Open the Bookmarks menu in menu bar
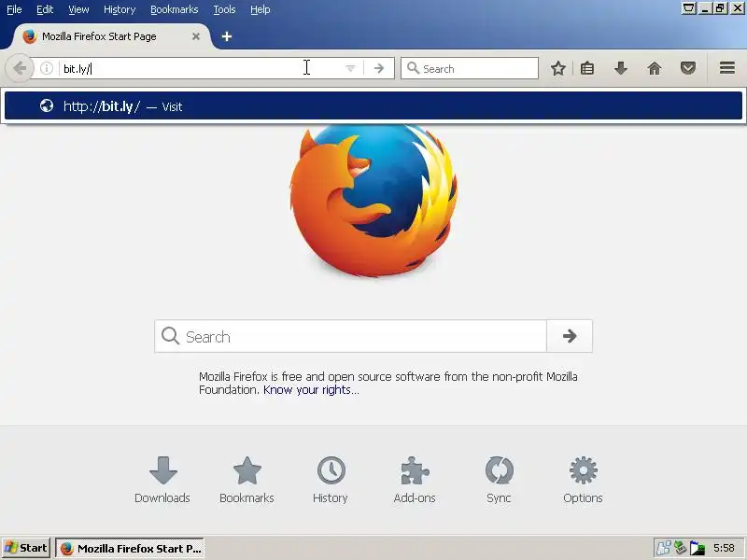Image resolution: width=747 pixels, height=560 pixels. pyautogui.click(x=174, y=9)
